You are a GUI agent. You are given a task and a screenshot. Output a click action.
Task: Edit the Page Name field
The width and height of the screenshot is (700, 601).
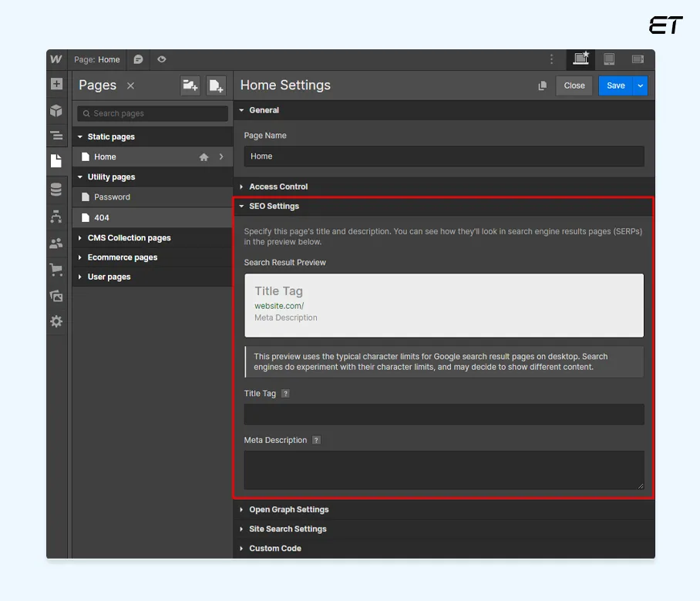[444, 156]
